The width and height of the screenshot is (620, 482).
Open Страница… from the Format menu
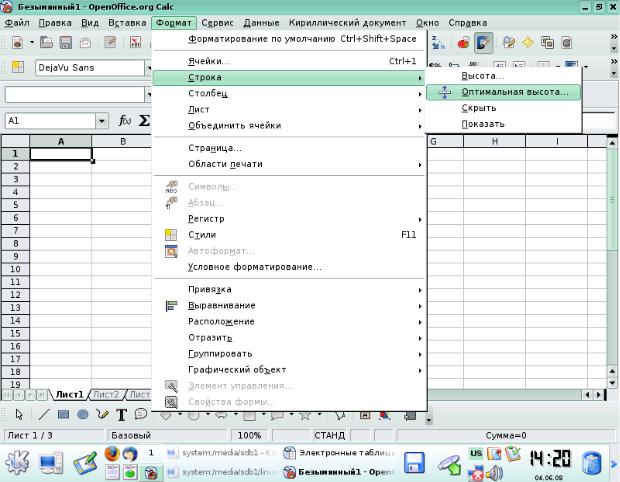(289, 148)
